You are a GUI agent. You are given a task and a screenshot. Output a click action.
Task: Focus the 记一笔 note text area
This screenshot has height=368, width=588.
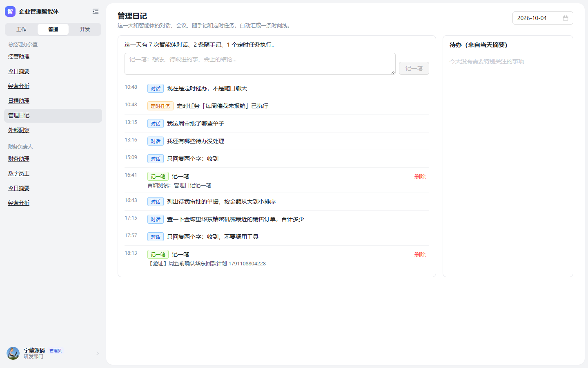[x=260, y=64]
